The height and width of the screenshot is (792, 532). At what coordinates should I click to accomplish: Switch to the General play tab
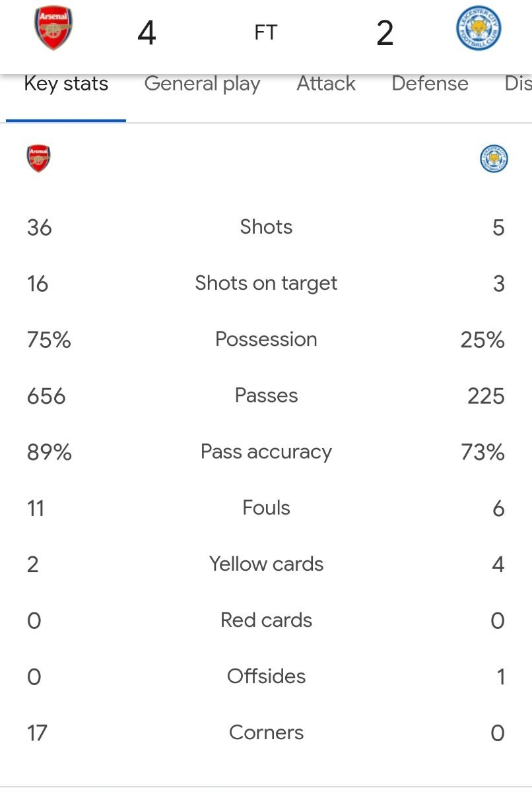tap(202, 84)
